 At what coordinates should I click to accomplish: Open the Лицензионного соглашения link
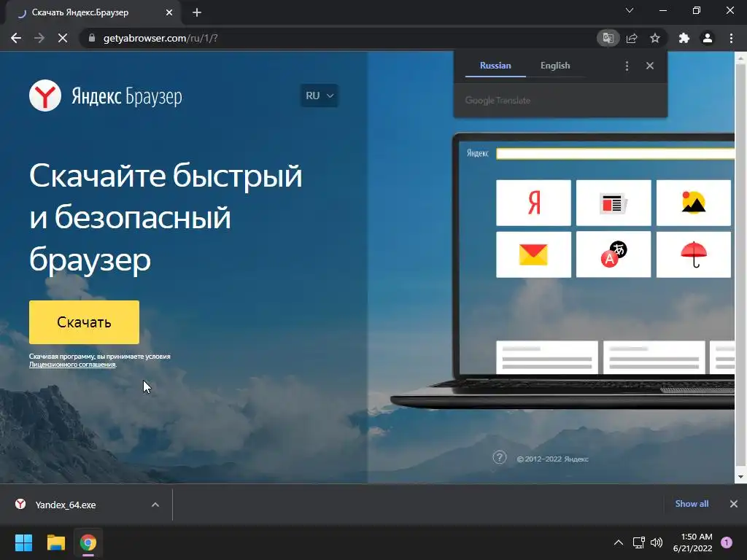(x=72, y=365)
